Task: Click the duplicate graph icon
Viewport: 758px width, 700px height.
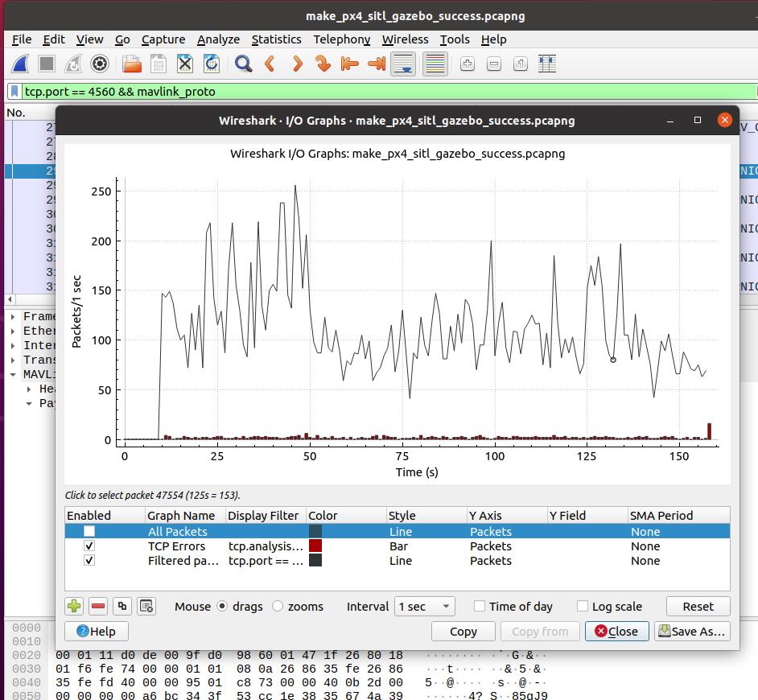Action: coord(122,606)
